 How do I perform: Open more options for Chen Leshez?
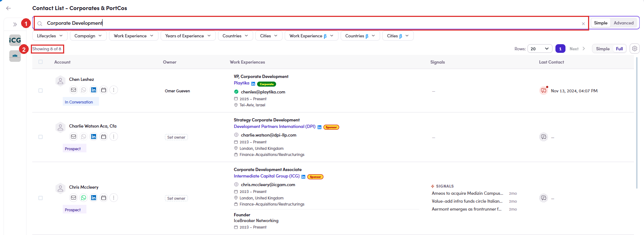(x=114, y=90)
